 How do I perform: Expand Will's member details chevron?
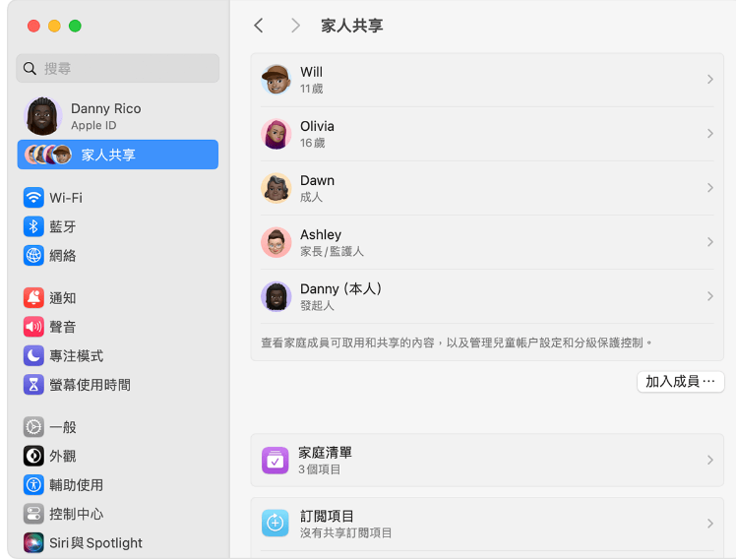tap(709, 80)
